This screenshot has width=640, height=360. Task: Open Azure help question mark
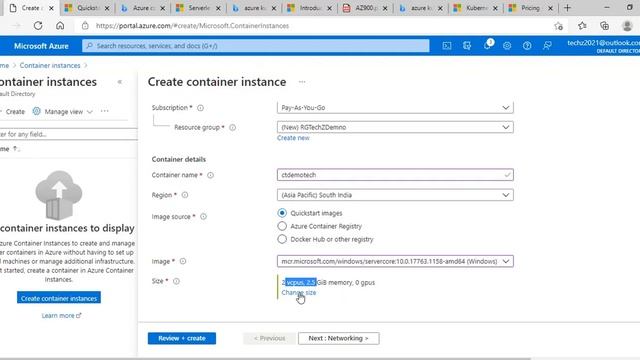(x=527, y=46)
